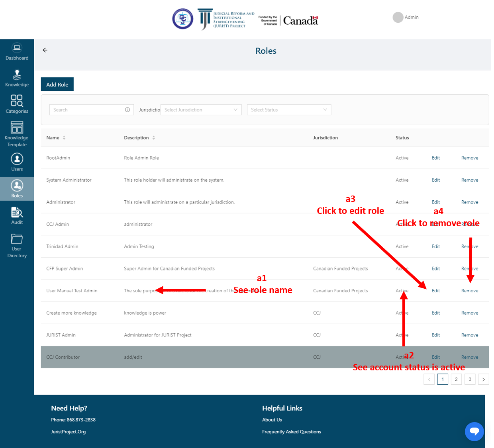The width and height of the screenshot is (494, 448).
Task: Click the 'Admin Testing' description
Action: click(139, 246)
